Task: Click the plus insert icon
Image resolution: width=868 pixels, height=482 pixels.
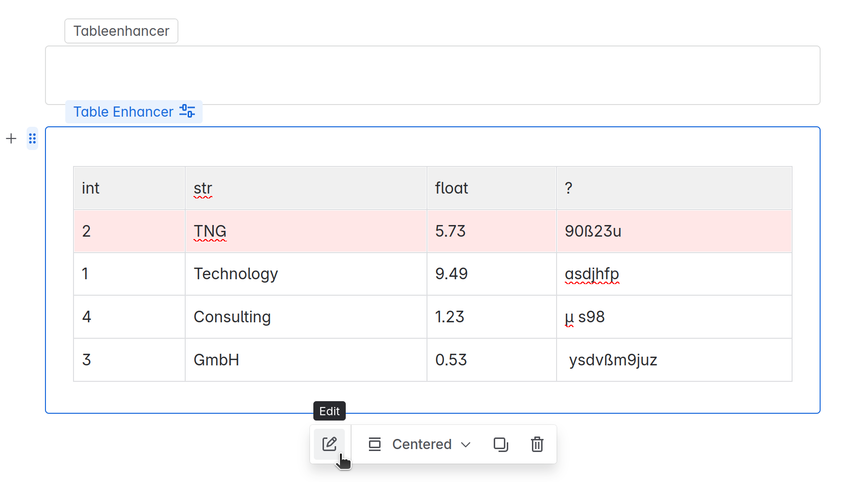Action: [11, 139]
